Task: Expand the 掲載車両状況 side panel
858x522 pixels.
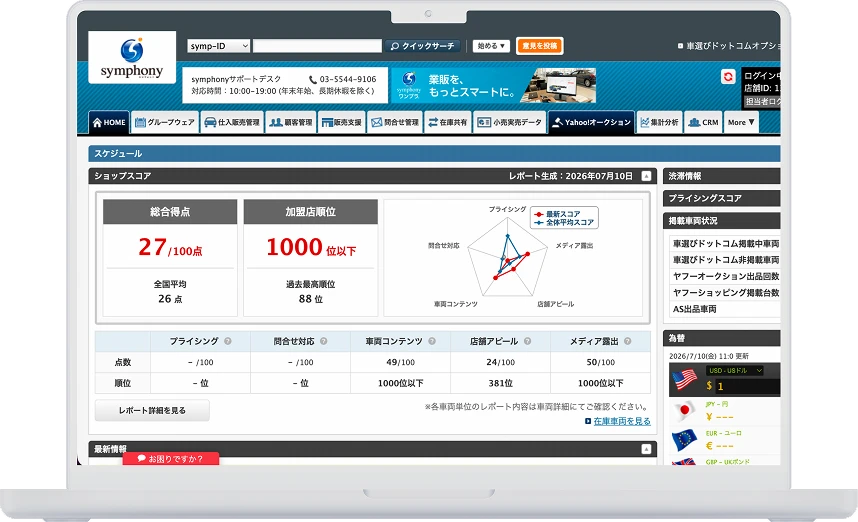Action: coord(722,221)
